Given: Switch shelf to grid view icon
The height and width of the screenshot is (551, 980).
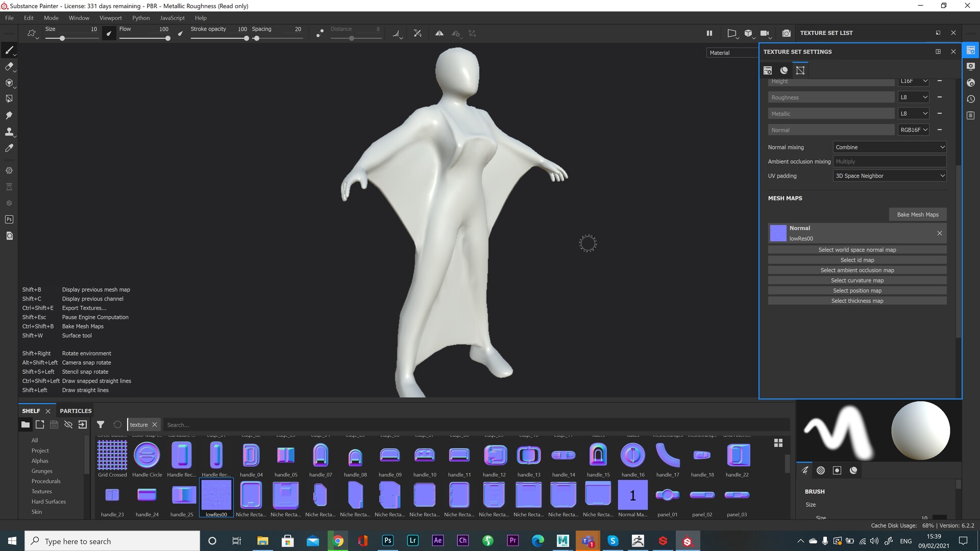Looking at the screenshot, I should coord(778,443).
